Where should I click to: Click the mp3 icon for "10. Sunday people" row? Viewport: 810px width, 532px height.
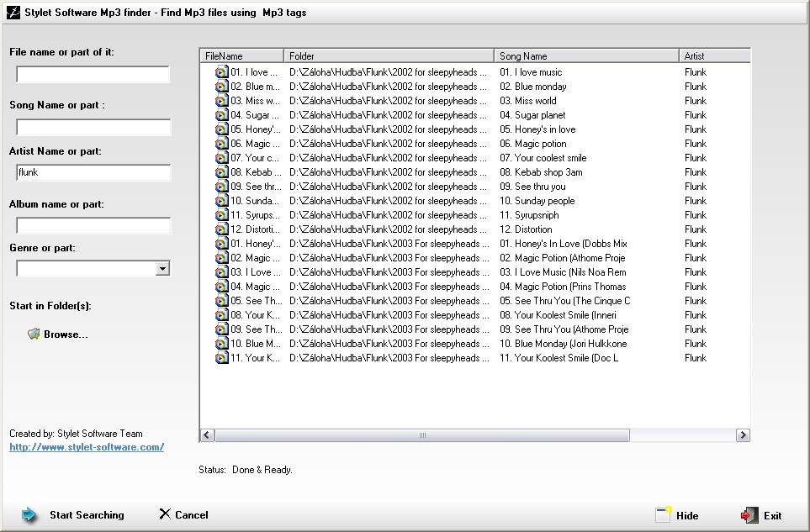point(221,201)
